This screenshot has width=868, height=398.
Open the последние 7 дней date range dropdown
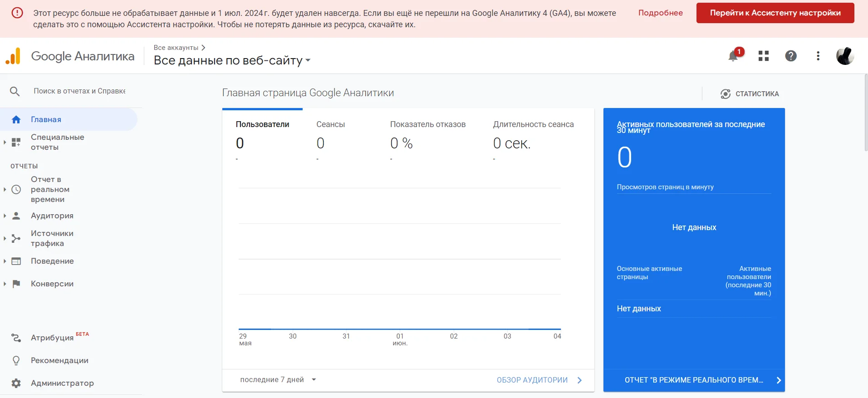[278, 380]
